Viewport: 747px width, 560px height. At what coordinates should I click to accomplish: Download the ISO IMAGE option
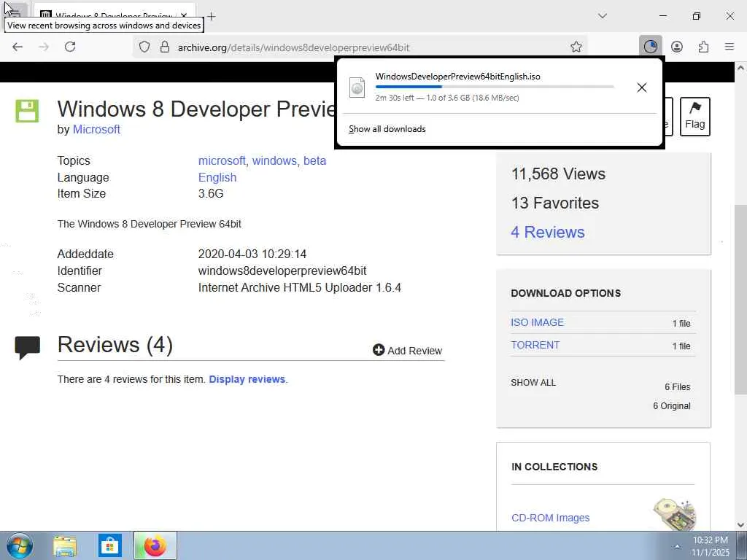537,322
